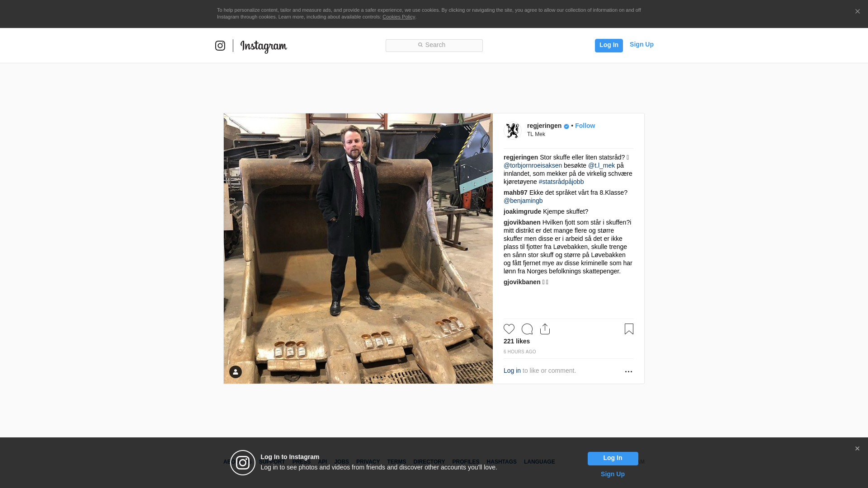Show tagged people on photo
This screenshot has height=488, width=868.
coord(236,372)
